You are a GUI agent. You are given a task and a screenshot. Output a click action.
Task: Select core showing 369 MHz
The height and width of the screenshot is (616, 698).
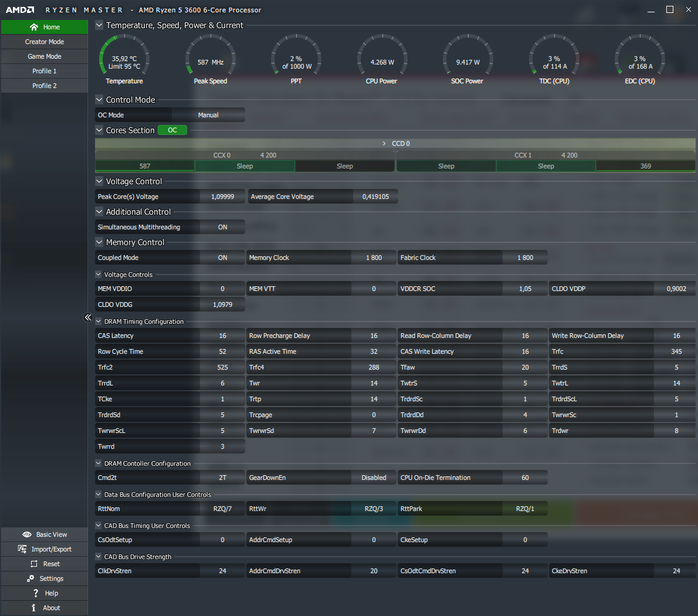(x=645, y=166)
